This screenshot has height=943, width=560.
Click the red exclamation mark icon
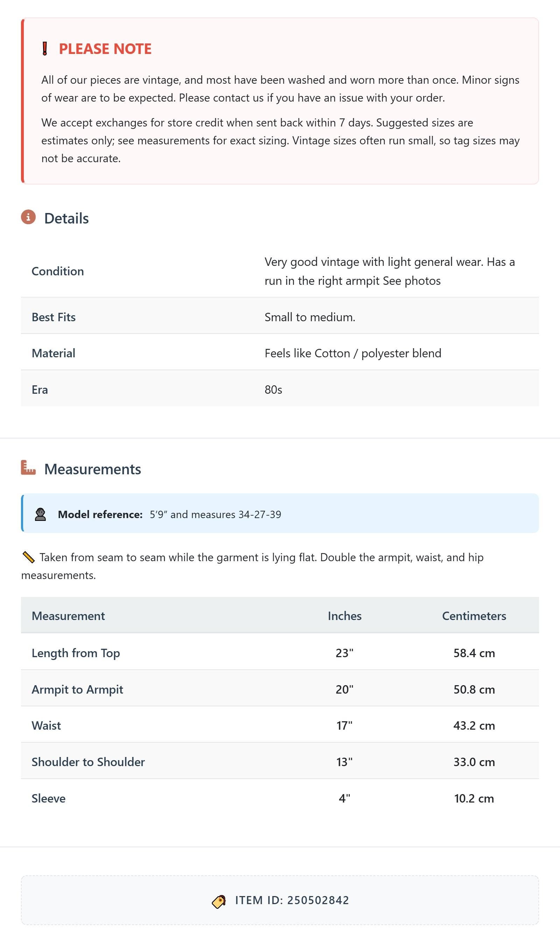pyautogui.click(x=44, y=49)
